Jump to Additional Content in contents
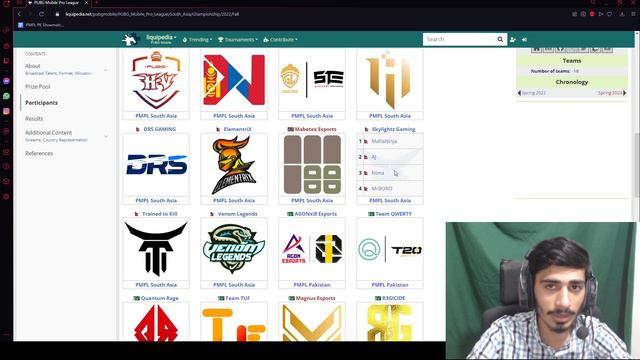Viewport: 640px width, 360px height. pos(48,133)
